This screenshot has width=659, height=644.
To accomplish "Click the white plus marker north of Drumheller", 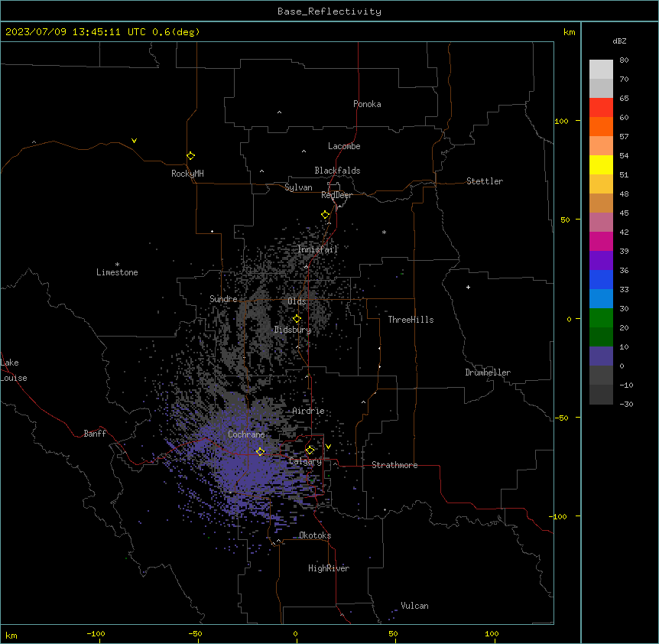I will pyautogui.click(x=468, y=287).
